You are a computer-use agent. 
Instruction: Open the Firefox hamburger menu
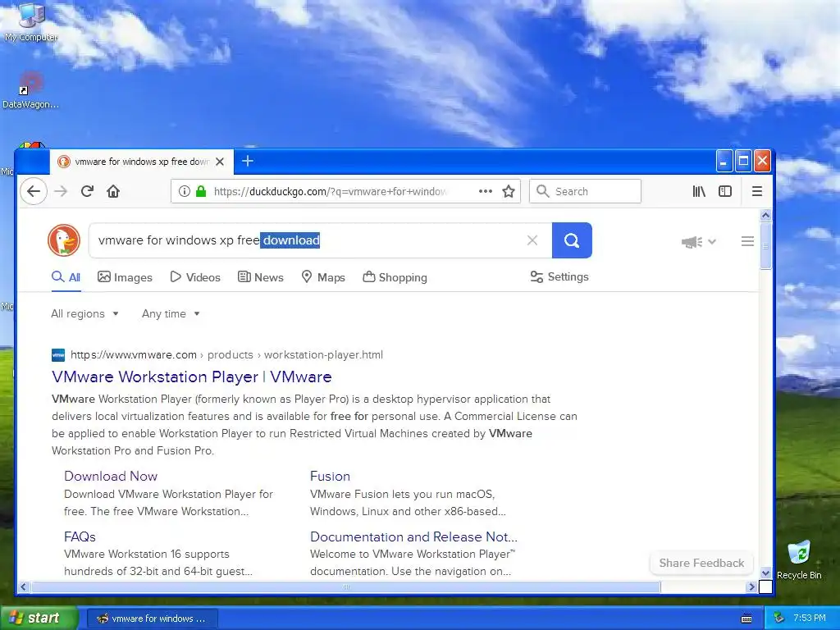(x=757, y=191)
